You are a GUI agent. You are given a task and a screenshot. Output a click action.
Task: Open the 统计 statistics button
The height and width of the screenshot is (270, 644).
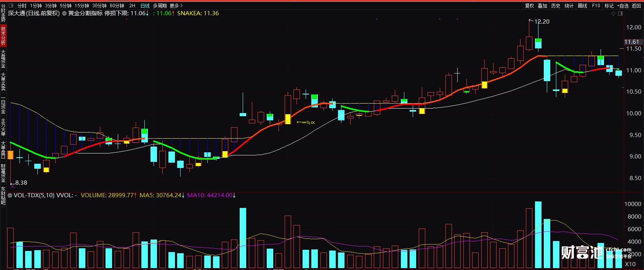coord(569,6)
